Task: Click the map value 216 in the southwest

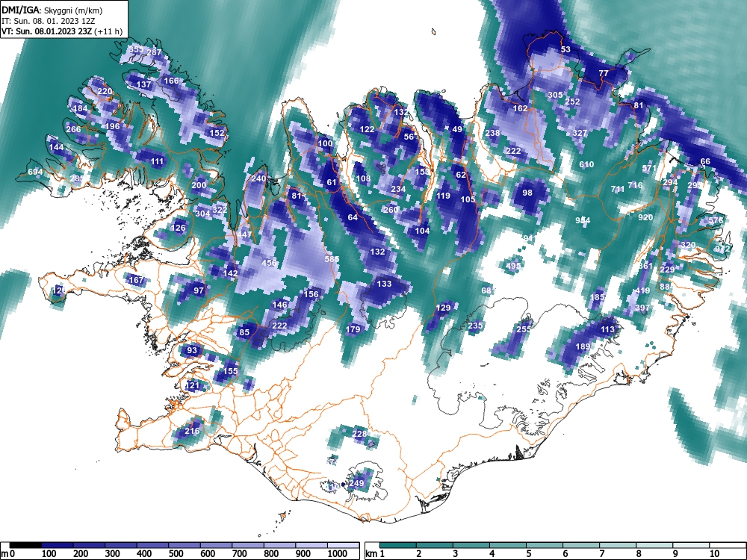Action: pyautogui.click(x=192, y=431)
